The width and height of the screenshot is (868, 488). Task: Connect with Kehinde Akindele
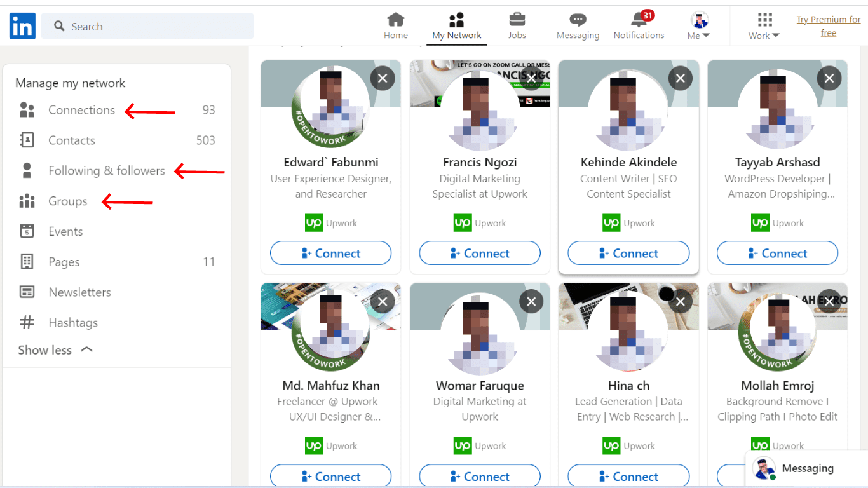click(x=628, y=253)
